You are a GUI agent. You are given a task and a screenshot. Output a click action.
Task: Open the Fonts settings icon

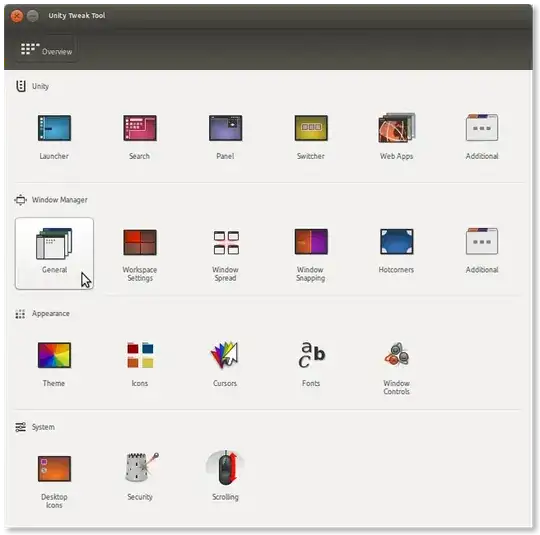(x=311, y=355)
